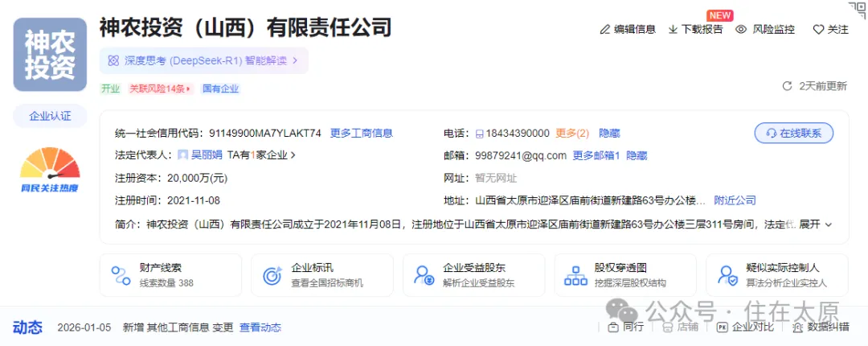Click the 2026-01-05 dynamic date

(x=84, y=327)
